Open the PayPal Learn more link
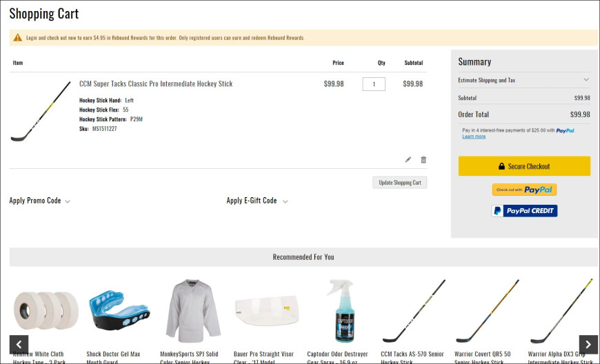Screen dimensions: 600x364 [474, 136]
